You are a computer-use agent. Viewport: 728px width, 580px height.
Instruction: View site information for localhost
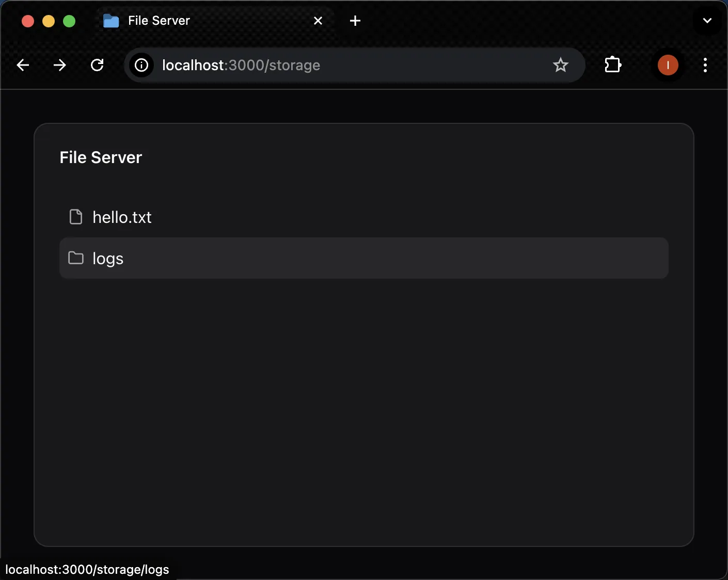[x=141, y=65]
